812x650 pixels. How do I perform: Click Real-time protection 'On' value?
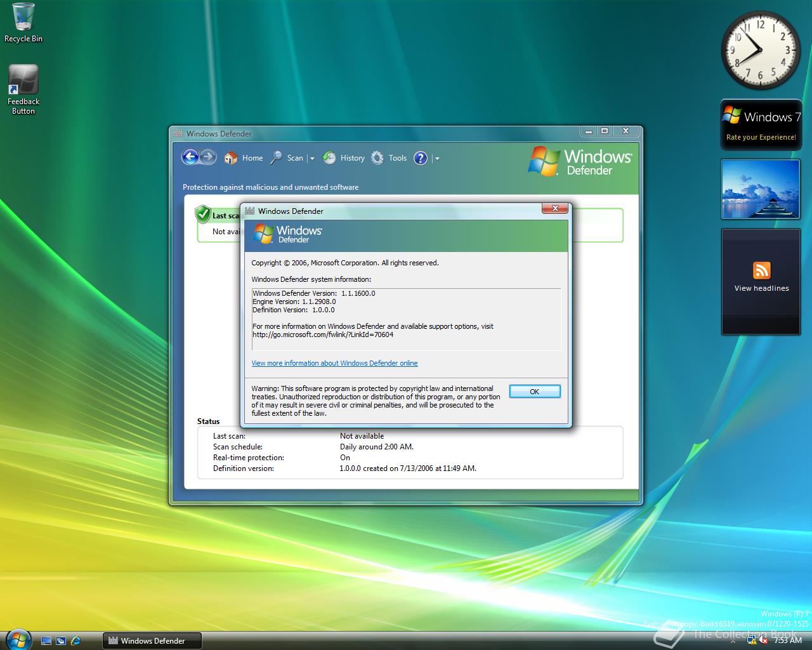(x=345, y=458)
